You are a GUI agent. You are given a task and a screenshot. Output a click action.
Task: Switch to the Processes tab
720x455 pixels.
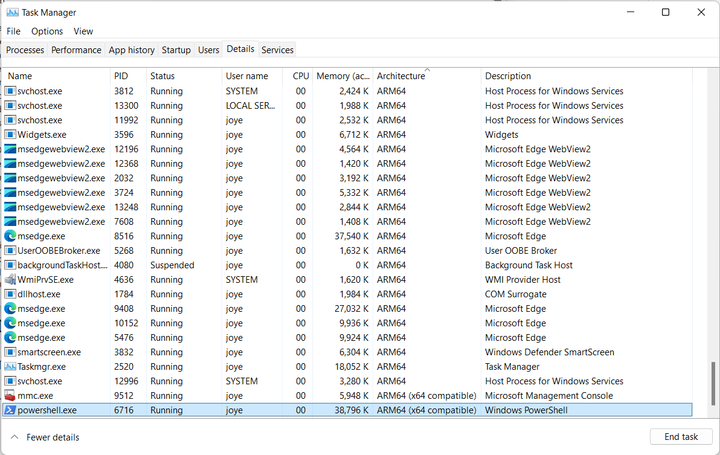click(25, 50)
